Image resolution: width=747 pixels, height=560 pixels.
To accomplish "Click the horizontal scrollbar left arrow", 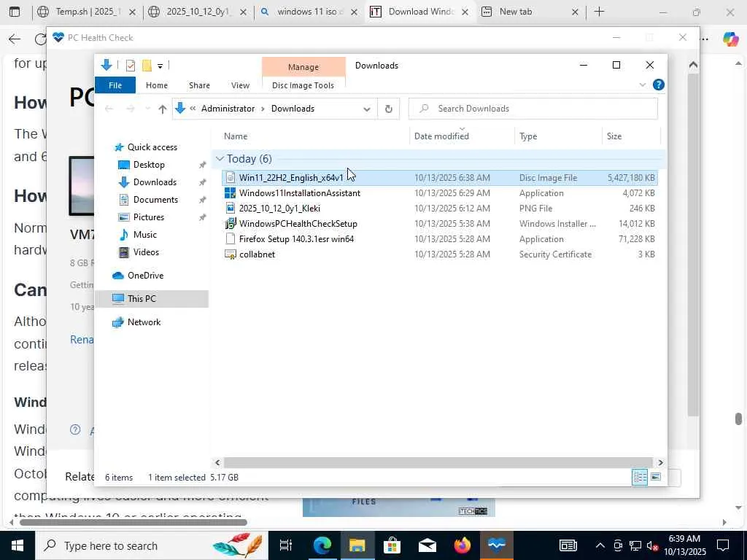I will pos(217,462).
